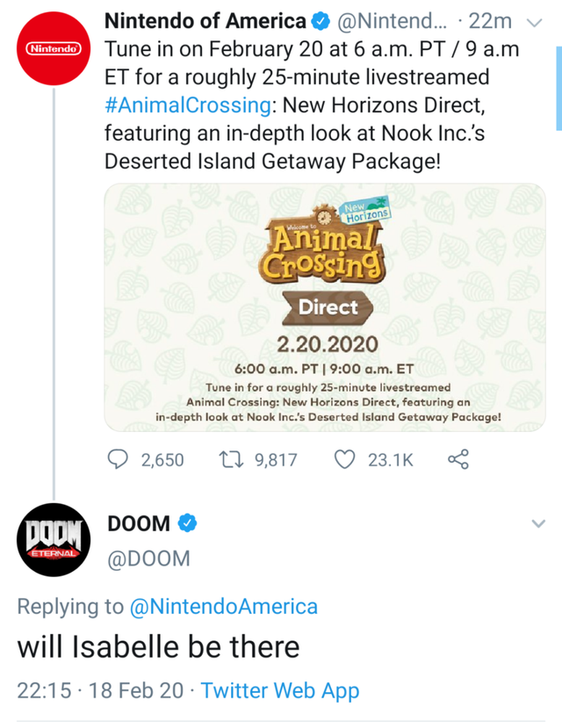Expand options for the DOOM tweet caret
The image size is (562, 728).
(x=538, y=523)
